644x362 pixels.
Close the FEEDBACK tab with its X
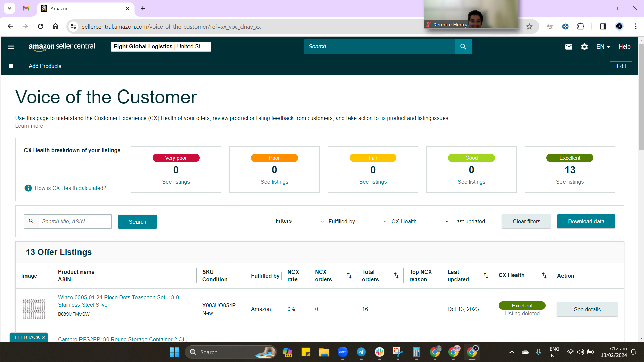44,337
